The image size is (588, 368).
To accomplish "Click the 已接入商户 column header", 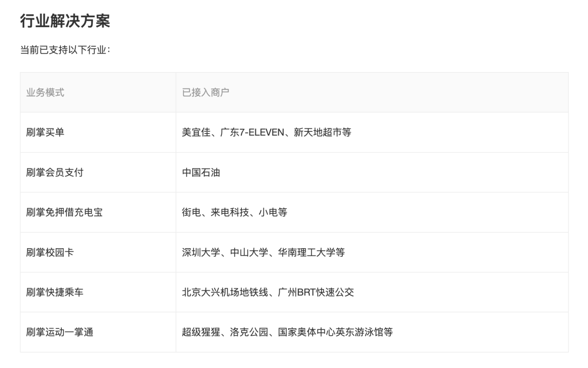I will [x=205, y=92].
